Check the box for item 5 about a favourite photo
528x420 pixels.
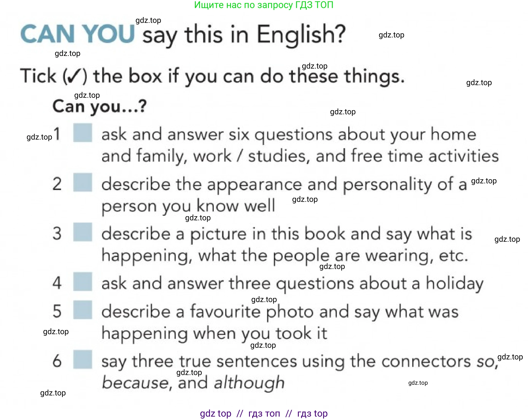(x=82, y=310)
